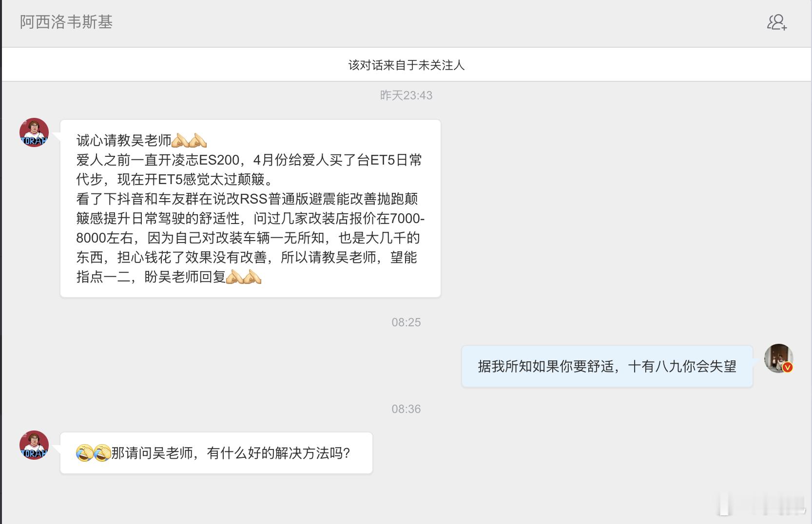Click the 7000- price text in message
The image size is (812, 524).
(x=407, y=218)
